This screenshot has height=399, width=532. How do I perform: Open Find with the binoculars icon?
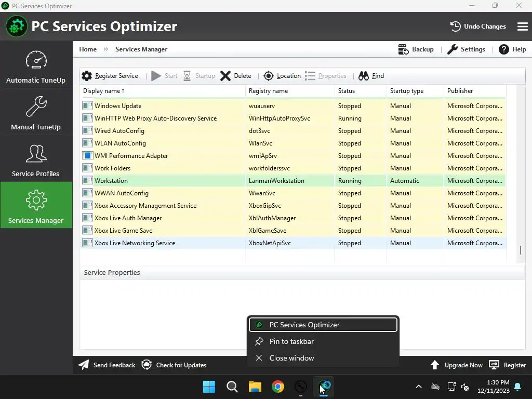371,76
